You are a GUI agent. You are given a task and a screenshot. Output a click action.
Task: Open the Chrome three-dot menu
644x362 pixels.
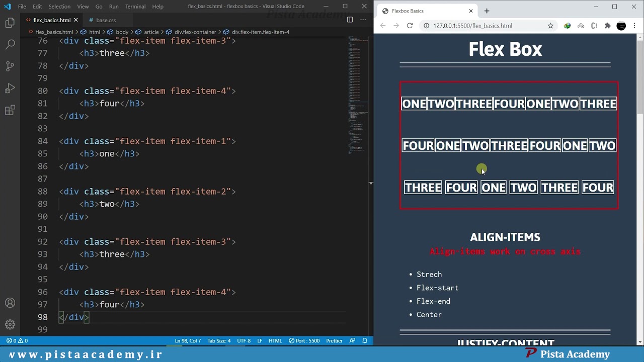[x=635, y=26]
